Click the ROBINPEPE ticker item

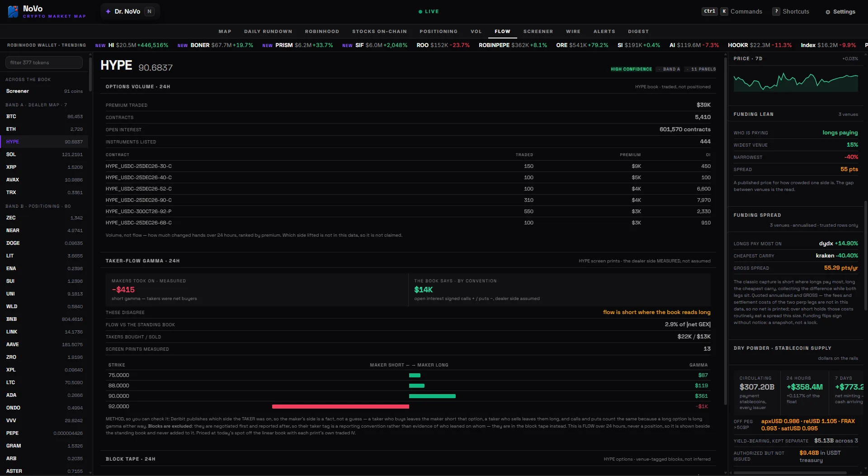(513, 45)
